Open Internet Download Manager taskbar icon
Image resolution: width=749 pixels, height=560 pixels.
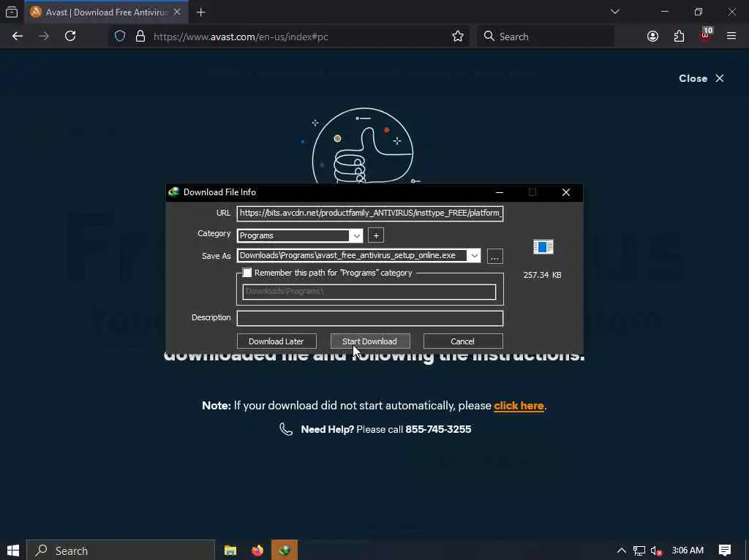[x=285, y=550]
